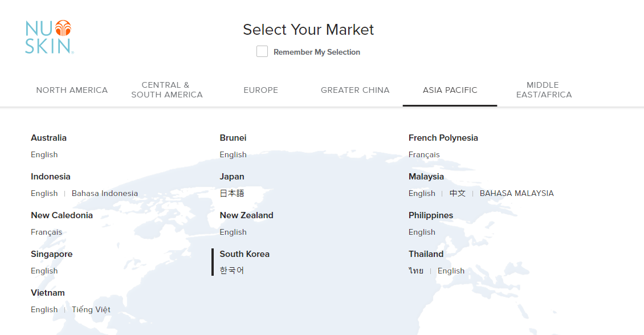This screenshot has width=644, height=335.
Task: Select Bahasa Indonesia language
Action: pyautogui.click(x=105, y=193)
